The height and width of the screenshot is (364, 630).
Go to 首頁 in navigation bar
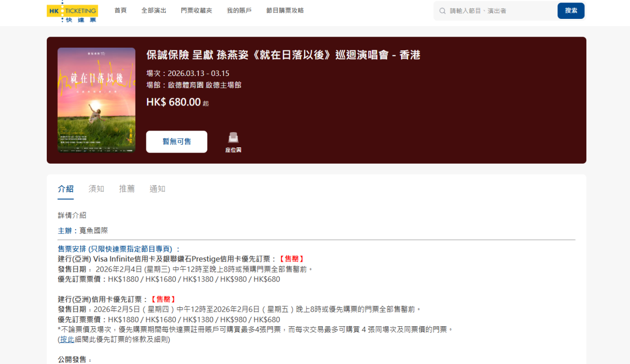120,10
